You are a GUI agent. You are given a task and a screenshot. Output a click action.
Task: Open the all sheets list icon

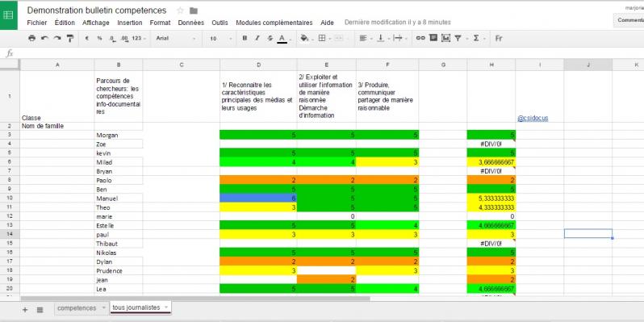[40, 310]
